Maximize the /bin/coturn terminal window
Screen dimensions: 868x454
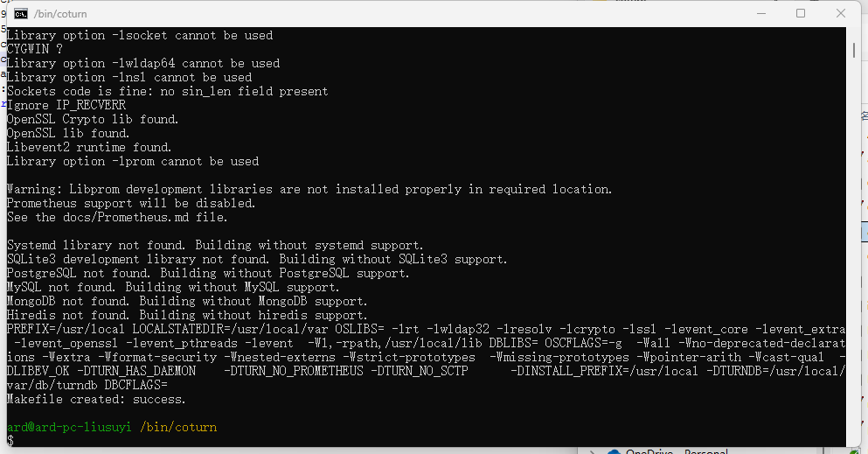tap(801, 13)
